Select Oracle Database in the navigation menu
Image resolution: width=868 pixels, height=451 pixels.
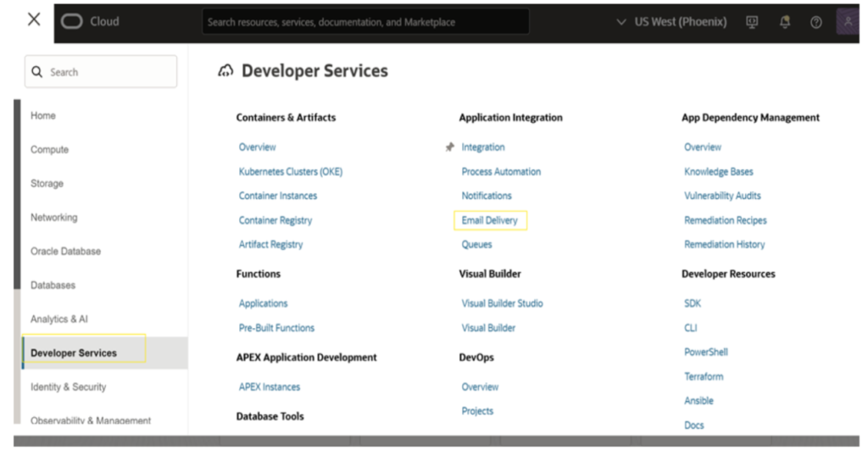click(x=65, y=251)
